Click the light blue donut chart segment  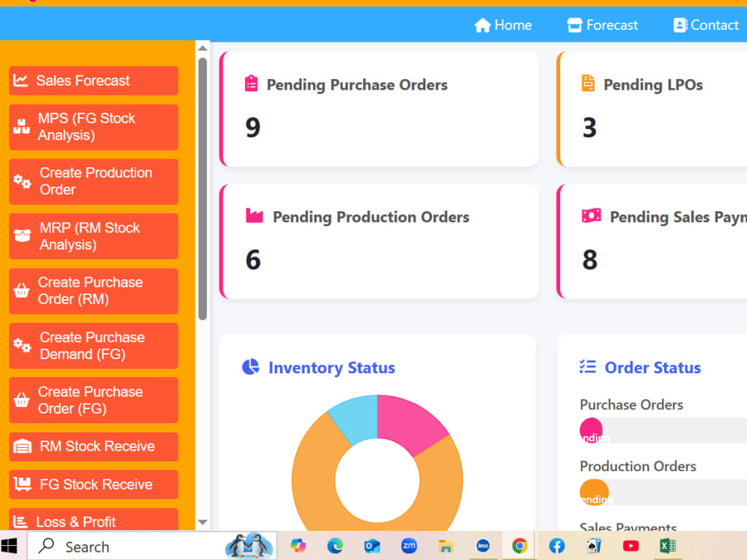point(357,417)
